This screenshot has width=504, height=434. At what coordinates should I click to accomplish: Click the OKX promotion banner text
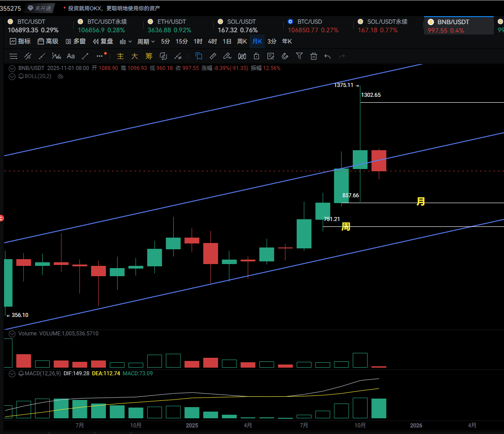(114, 8)
